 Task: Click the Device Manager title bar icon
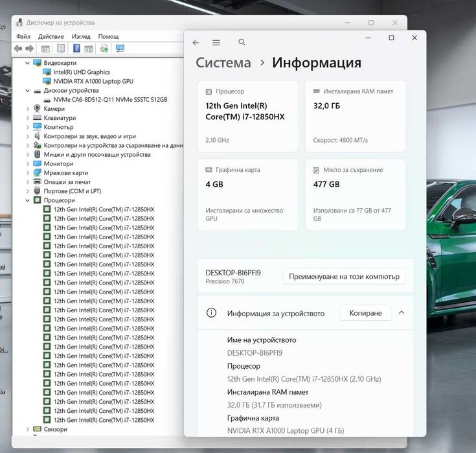[x=19, y=23]
